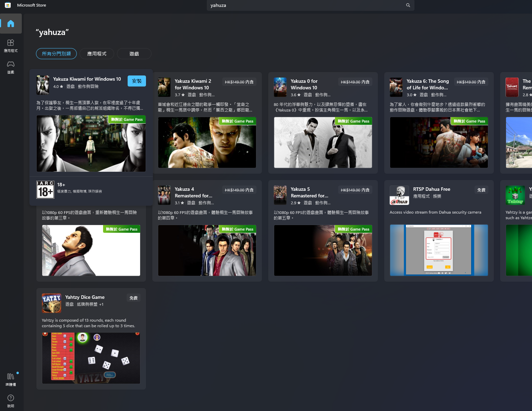
Task: Click Yakuza 0 3.6 star rating
Action: point(295,95)
